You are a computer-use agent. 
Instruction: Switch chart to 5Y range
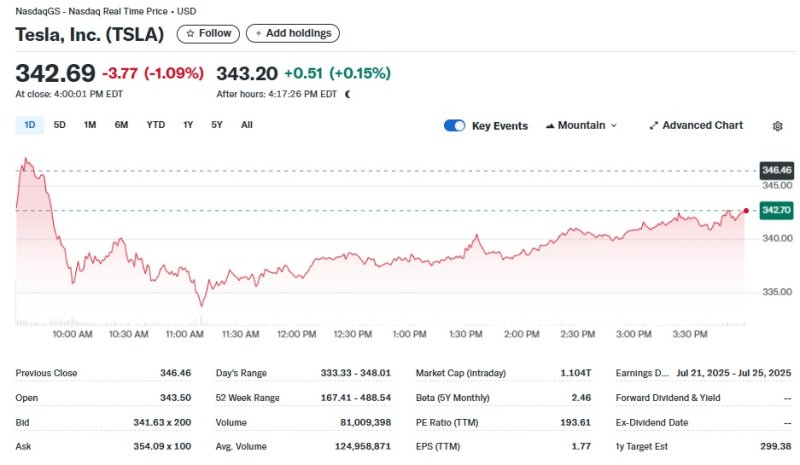[217, 125]
